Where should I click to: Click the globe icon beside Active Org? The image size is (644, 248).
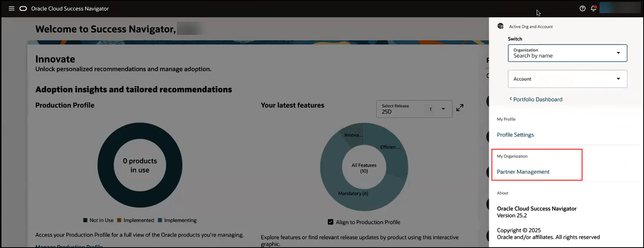tap(500, 26)
